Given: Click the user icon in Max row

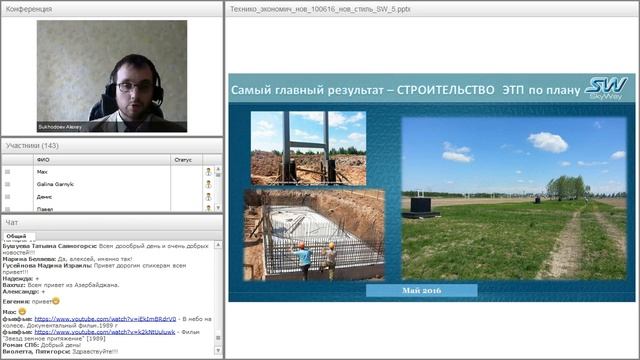Looking at the screenshot, I should pos(209,172).
